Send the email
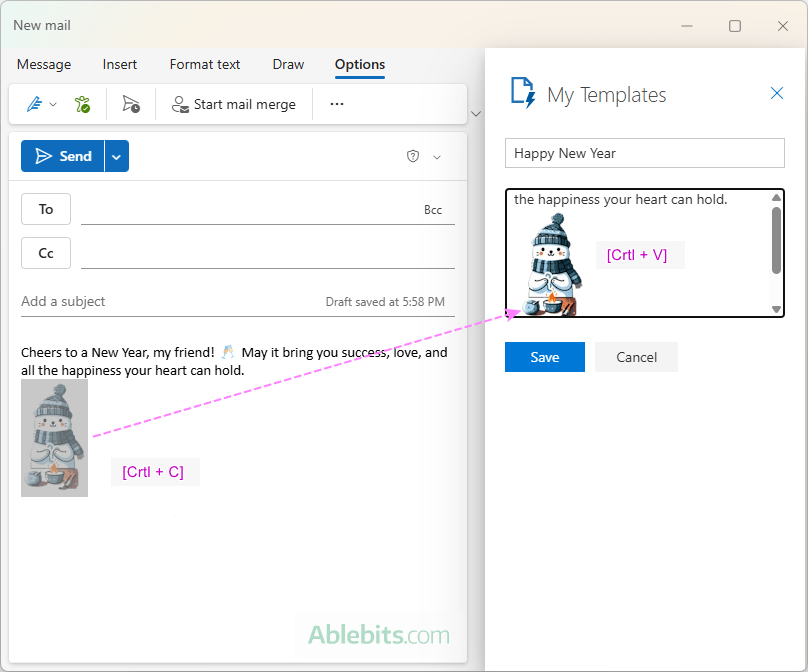This screenshot has height=672, width=808. 62,156
